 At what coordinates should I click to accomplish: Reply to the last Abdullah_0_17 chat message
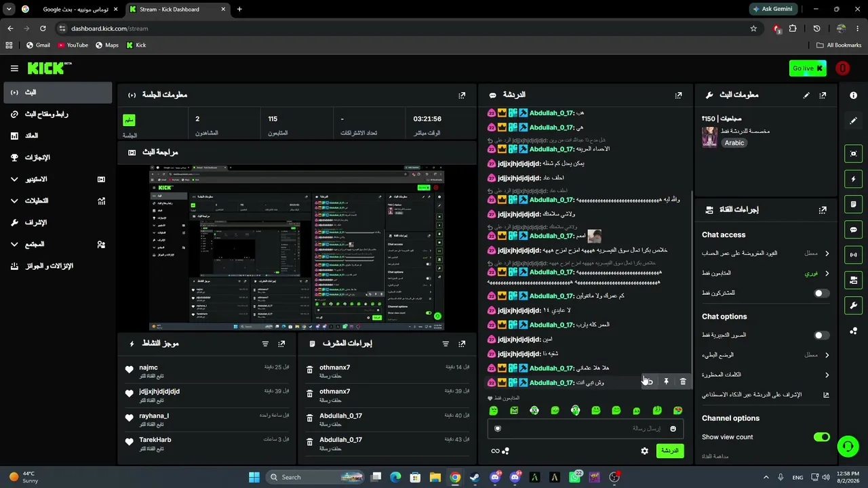(x=649, y=382)
